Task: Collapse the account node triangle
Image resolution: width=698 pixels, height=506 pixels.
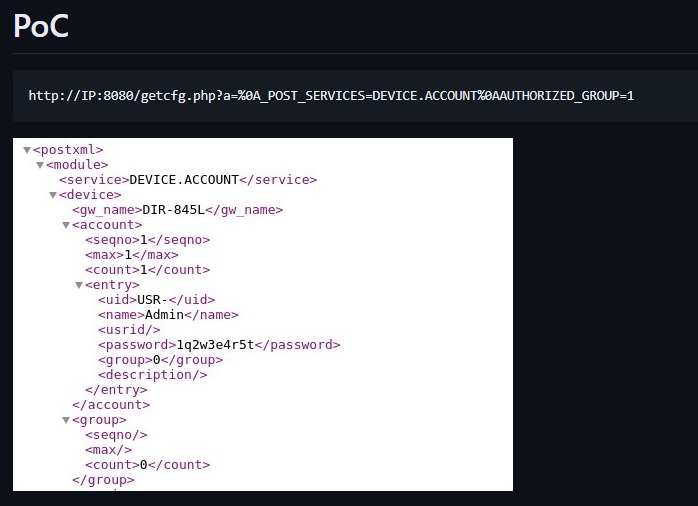Action: (66, 225)
